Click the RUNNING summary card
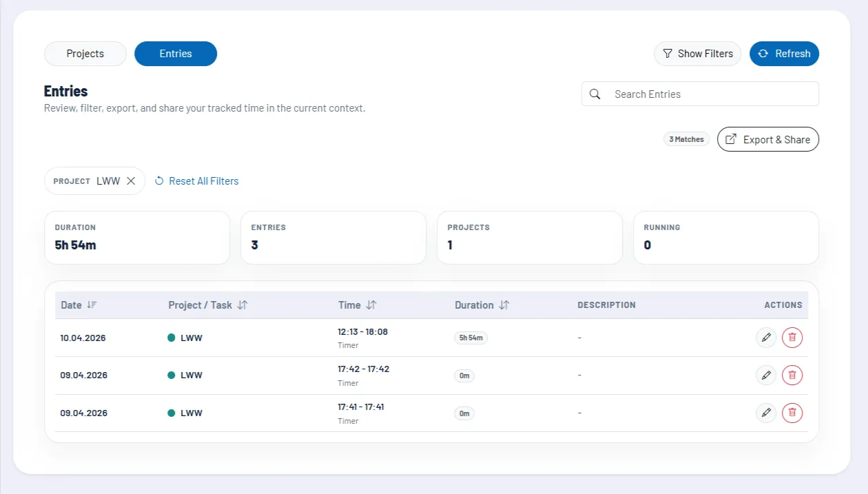 (x=726, y=238)
